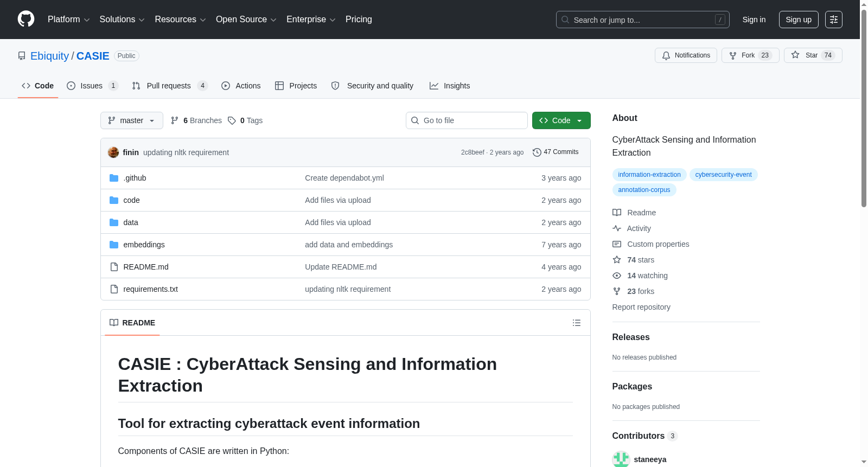The image size is (868, 467).
Task: Open the requirements.txt file
Action: [151, 289]
